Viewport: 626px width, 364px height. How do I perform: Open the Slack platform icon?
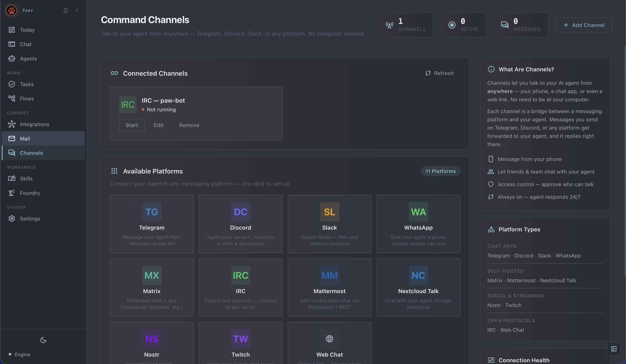(x=329, y=211)
